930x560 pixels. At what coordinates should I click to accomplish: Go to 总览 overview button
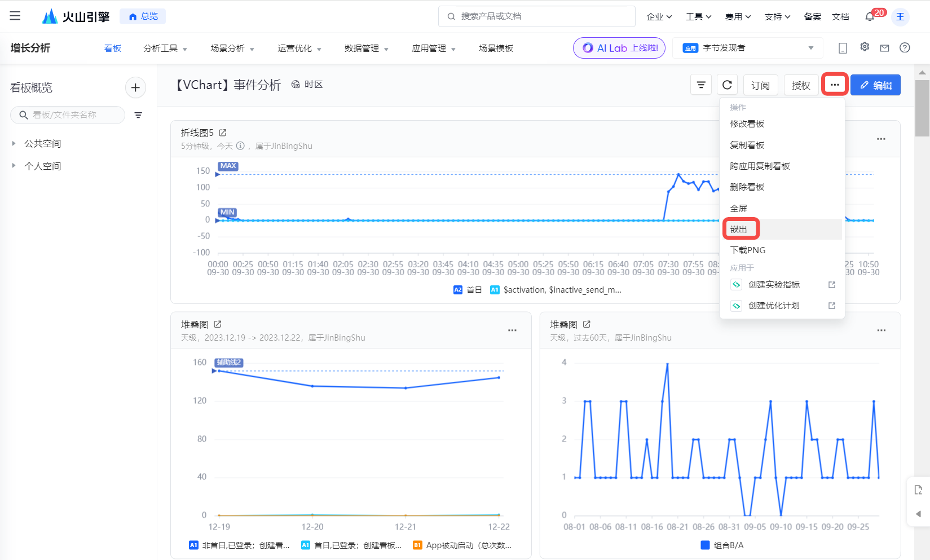(143, 16)
